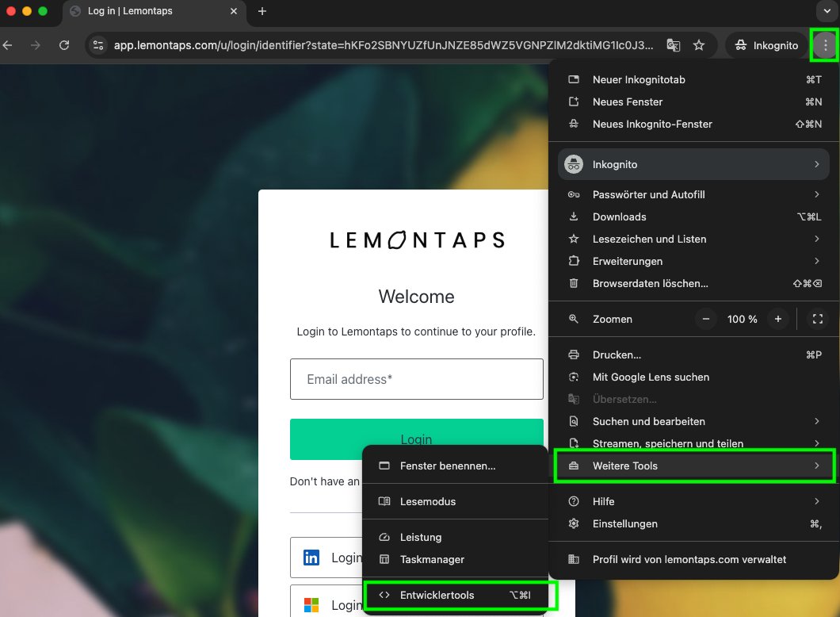The image size is (840, 617).
Task: Click the Downloads arrow icon
Action: coord(573,217)
